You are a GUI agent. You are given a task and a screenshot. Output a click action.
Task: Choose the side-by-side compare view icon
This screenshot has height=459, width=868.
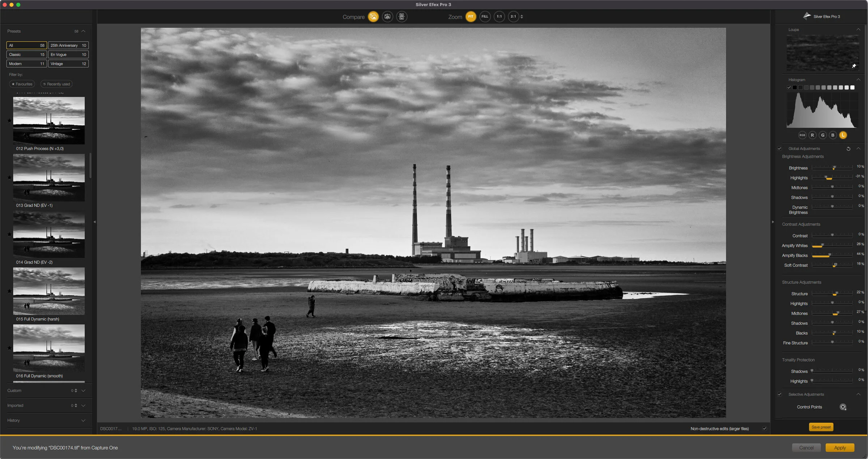click(x=401, y=17)
